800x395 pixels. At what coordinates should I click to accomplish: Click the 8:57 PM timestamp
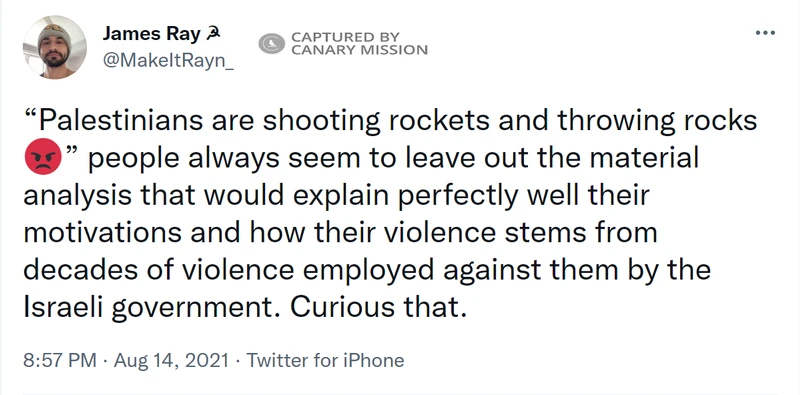[x=60, y=361]
